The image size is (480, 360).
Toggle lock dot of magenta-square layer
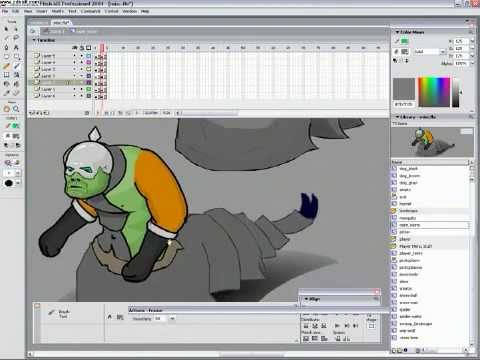[x=82, y=62]
